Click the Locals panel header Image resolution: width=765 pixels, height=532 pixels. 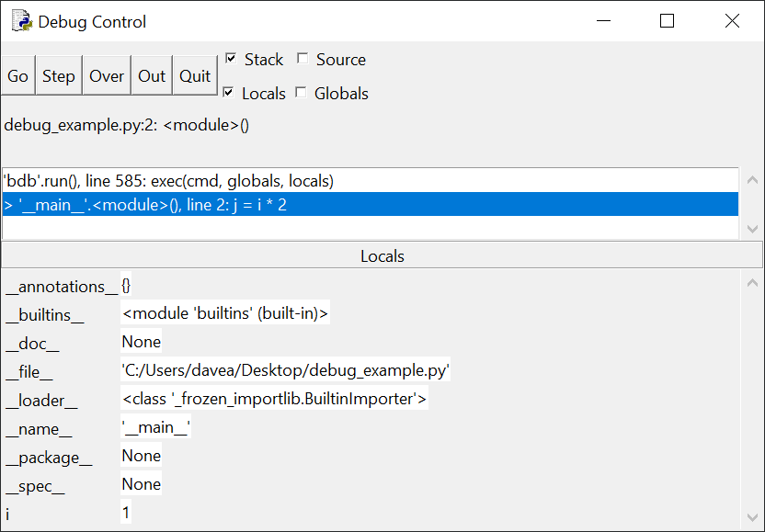[x=382, y=256]
